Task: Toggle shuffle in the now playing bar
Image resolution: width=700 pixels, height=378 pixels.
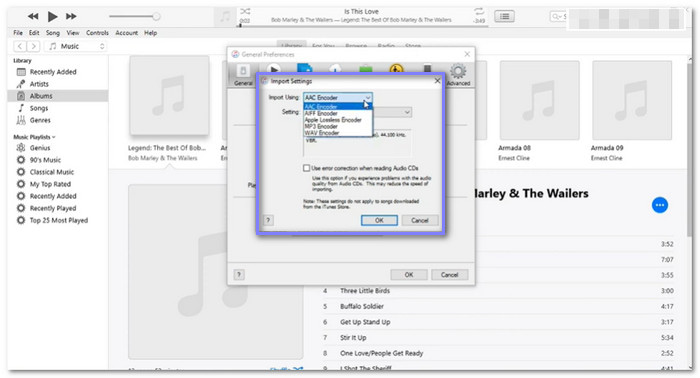Action: [246, 11]
